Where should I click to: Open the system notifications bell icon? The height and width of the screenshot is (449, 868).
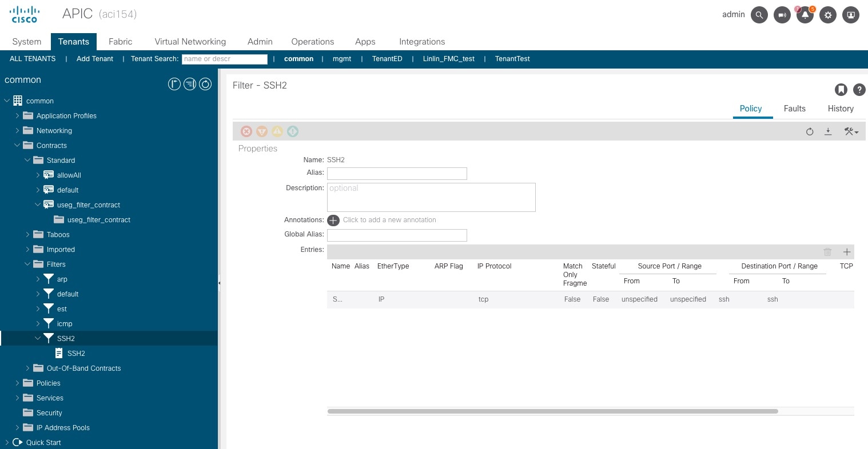click(x=805, y=14)
